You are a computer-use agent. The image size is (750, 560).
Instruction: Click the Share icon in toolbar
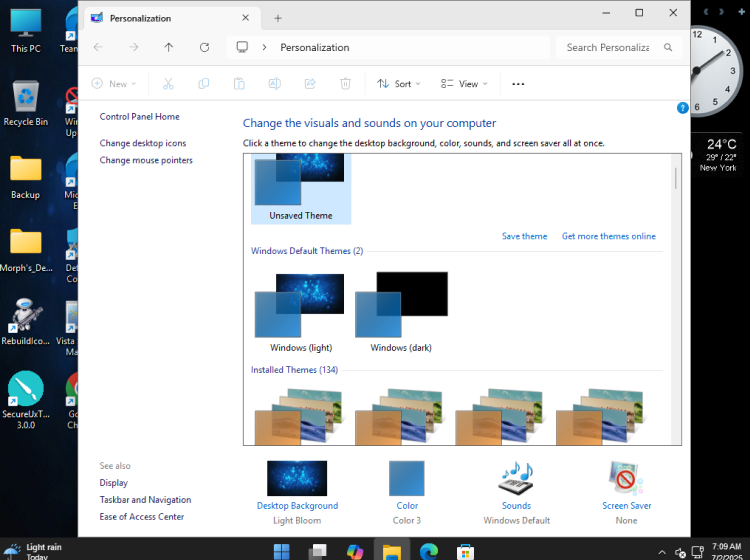(310, 84)
